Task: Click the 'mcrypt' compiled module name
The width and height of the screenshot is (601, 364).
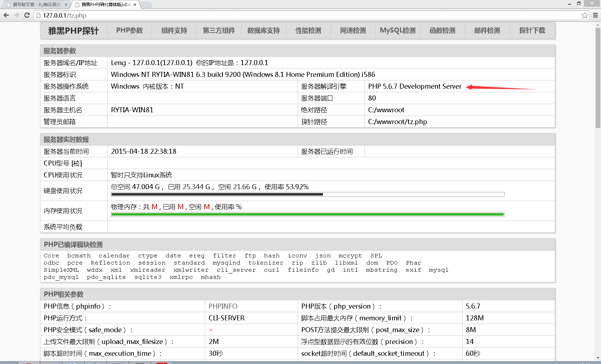Action: tap(350, 256)
